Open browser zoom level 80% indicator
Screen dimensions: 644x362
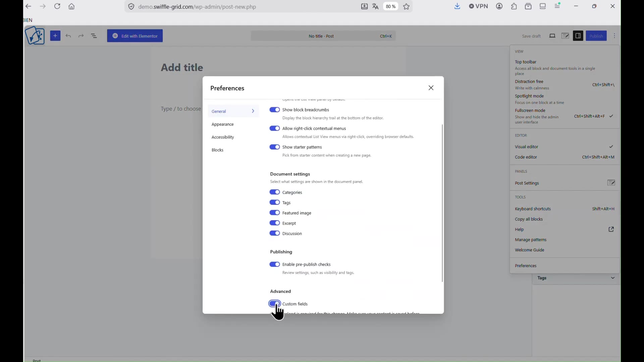(x=391, y=6)
